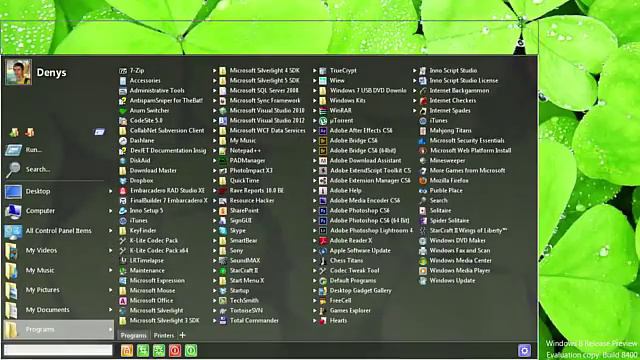Launch Minesweeper icon
640x360 pixels.
point(423,160)
